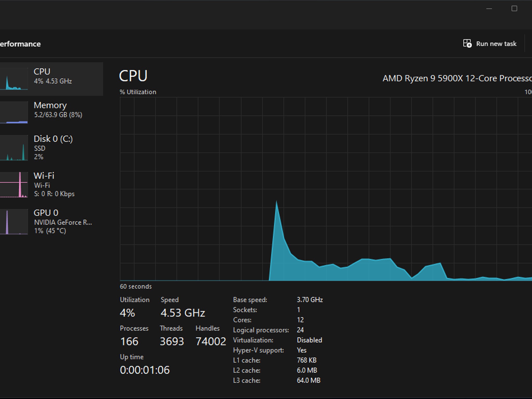Image resolution: width=532 pixels, height=399 pixels.
Task: Select the L3 cache 64.0 MB entry
Action: (x=309, y=380)
